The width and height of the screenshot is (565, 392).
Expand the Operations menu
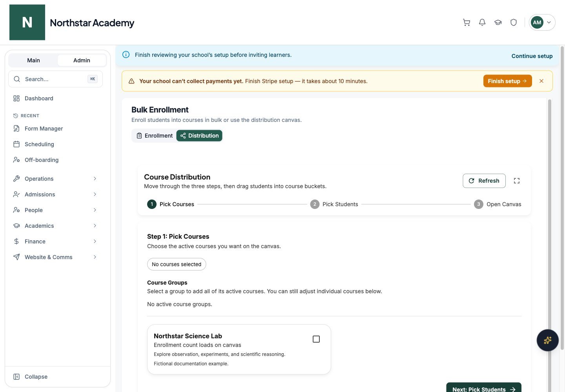(x=55, y=179)
